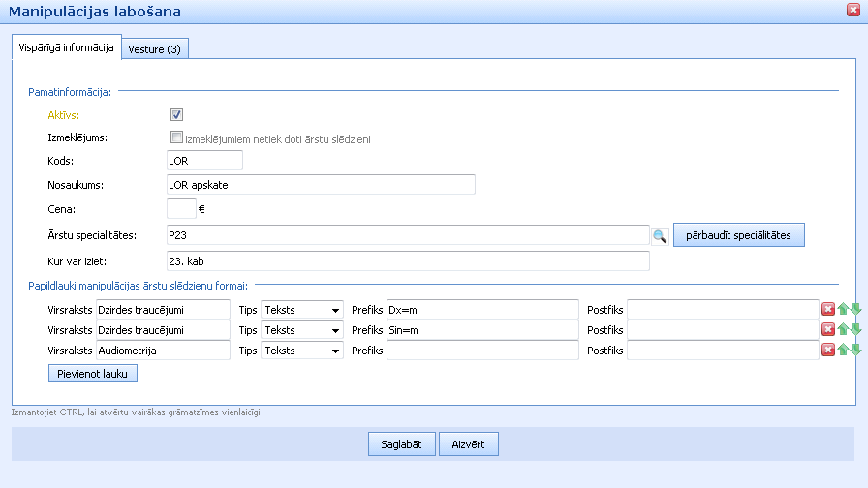Move the Dx=m row up
This screenshot has width=868, height=488.
(x=843, y=309)
